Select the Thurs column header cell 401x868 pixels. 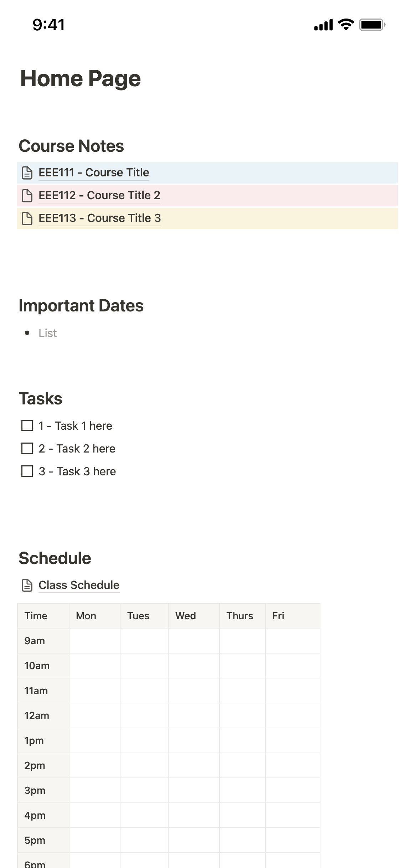(242, 616)
